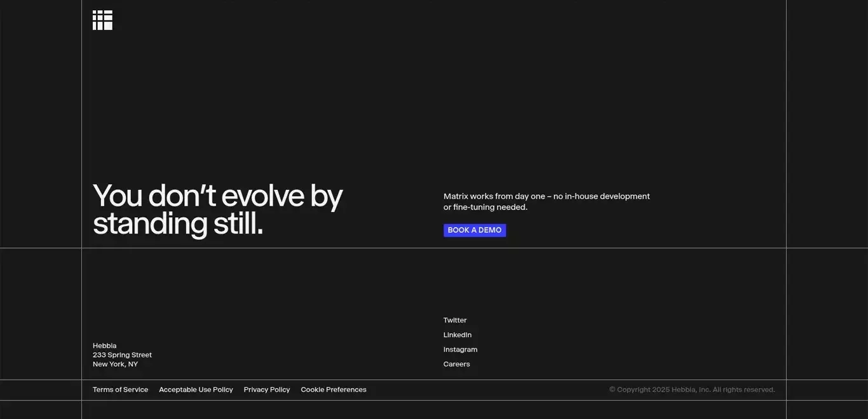Viewport: 868px width, 419px height.
Task: Click the Hebbia name above the address
Action: (x=104, y=346)
